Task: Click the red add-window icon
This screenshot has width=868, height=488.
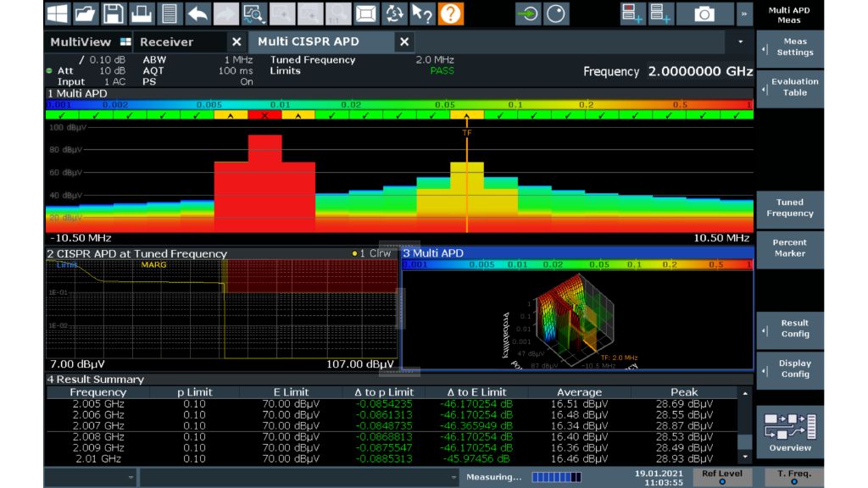Action: pos(632,14)
